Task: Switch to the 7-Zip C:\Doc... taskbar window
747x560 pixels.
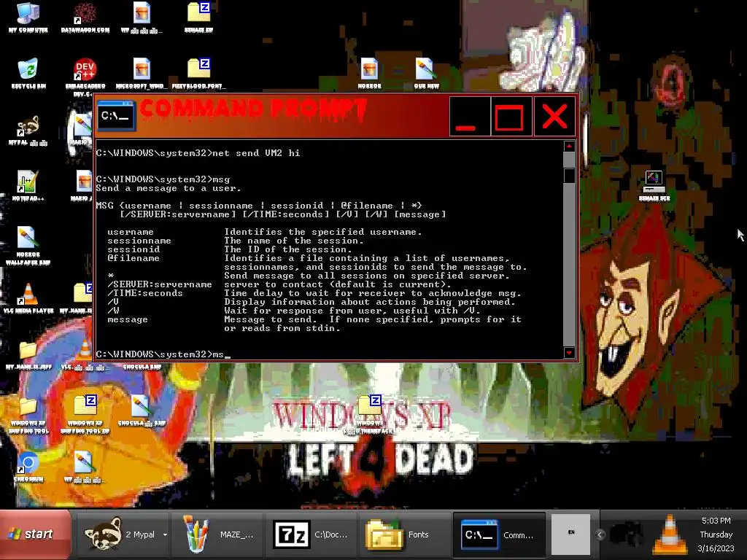Action: [311, 534]
